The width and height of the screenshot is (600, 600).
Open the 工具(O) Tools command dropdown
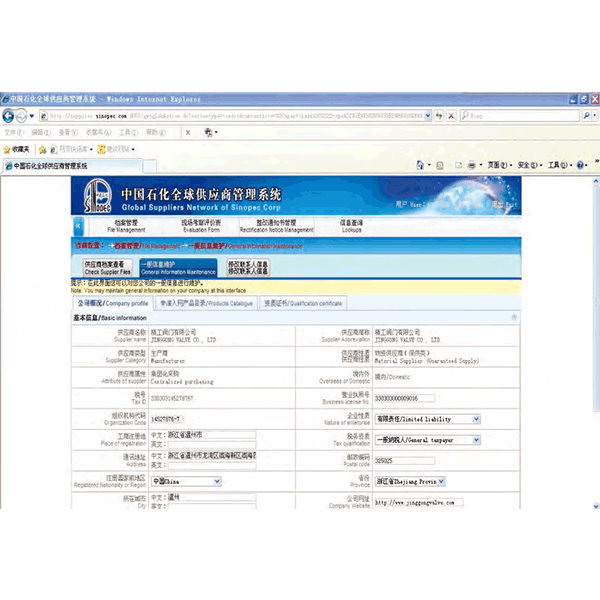pos(560,165)
